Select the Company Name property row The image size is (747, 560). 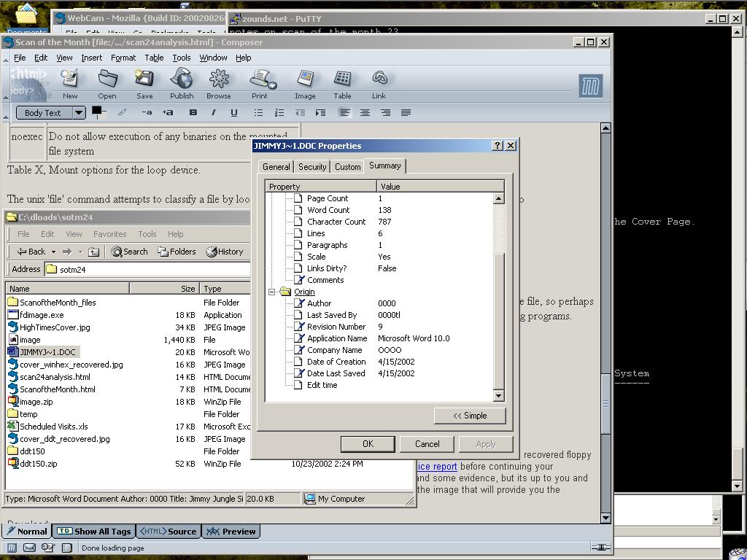click(334, 350)
